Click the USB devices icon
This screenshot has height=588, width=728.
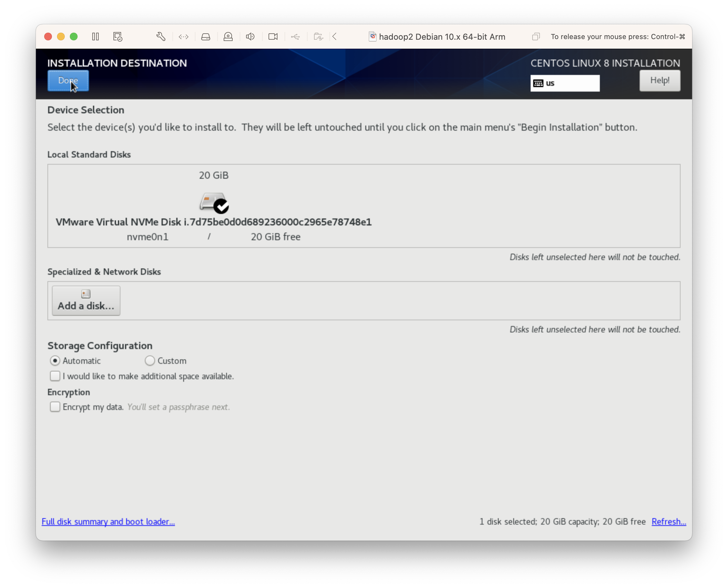295,37
